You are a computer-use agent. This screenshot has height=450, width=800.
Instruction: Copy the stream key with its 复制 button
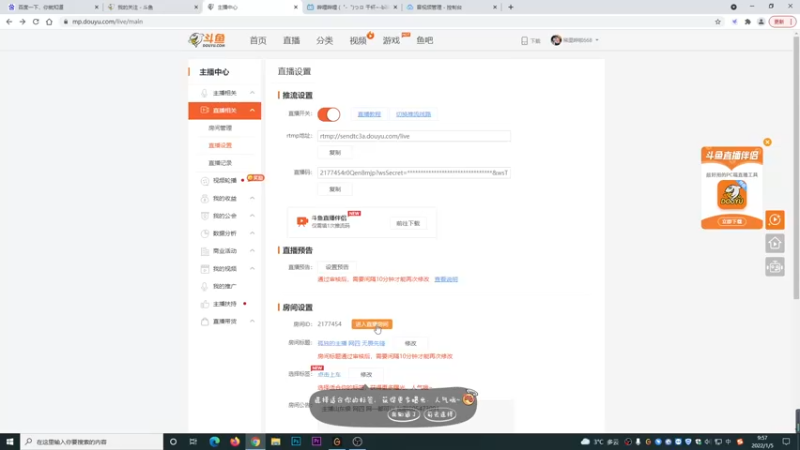click(x=335, y=189)
